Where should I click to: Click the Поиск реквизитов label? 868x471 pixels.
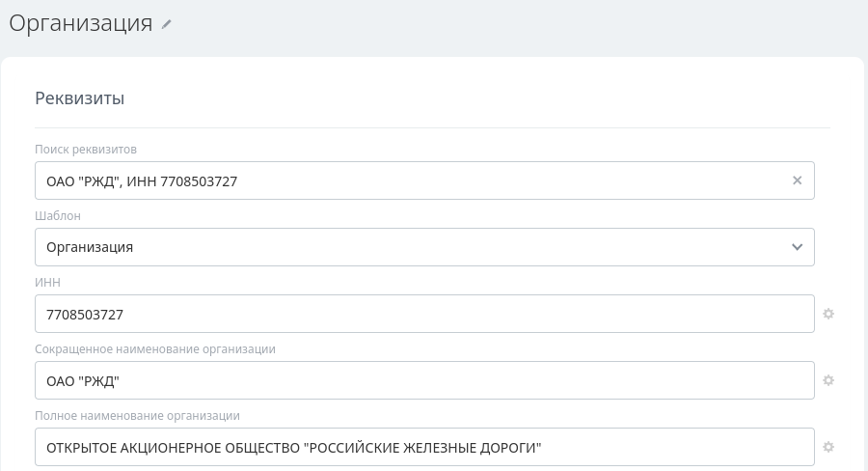(86, 149)
